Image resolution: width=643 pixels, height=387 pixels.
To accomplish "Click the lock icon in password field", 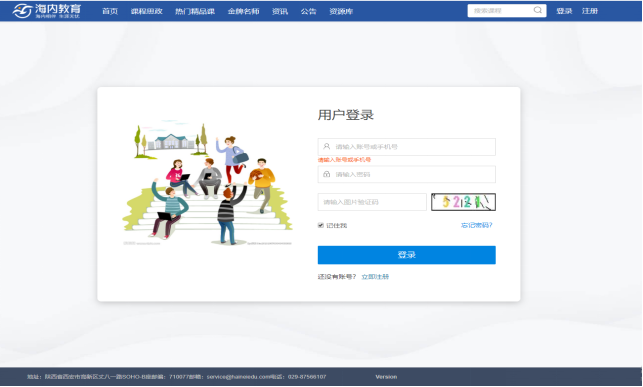I will 326,174.
